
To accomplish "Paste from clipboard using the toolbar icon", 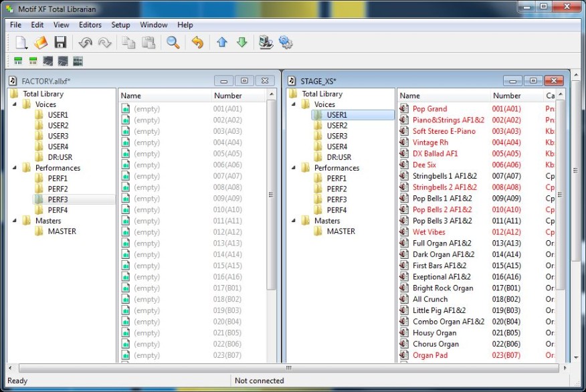I will (x=149, y=43).
